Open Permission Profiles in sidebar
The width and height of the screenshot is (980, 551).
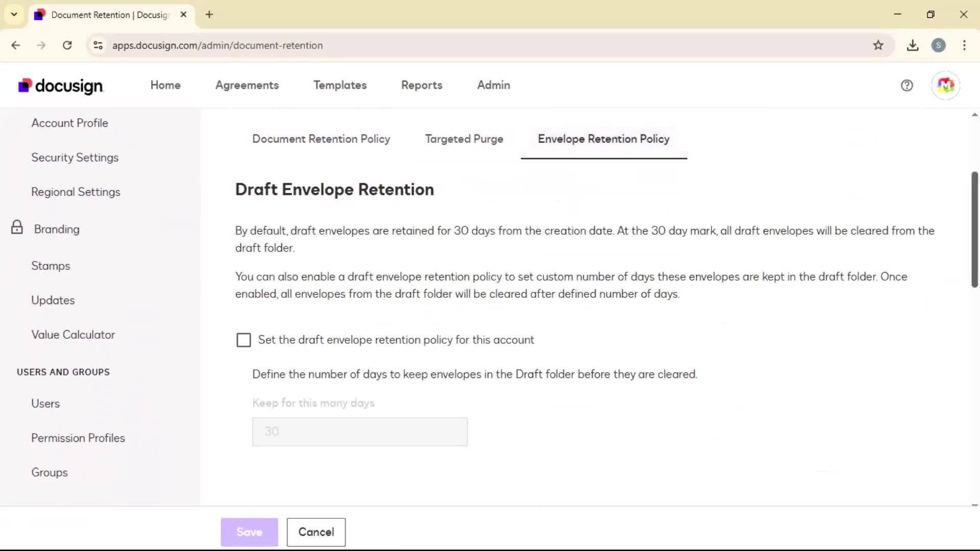(x=78, y=438)
